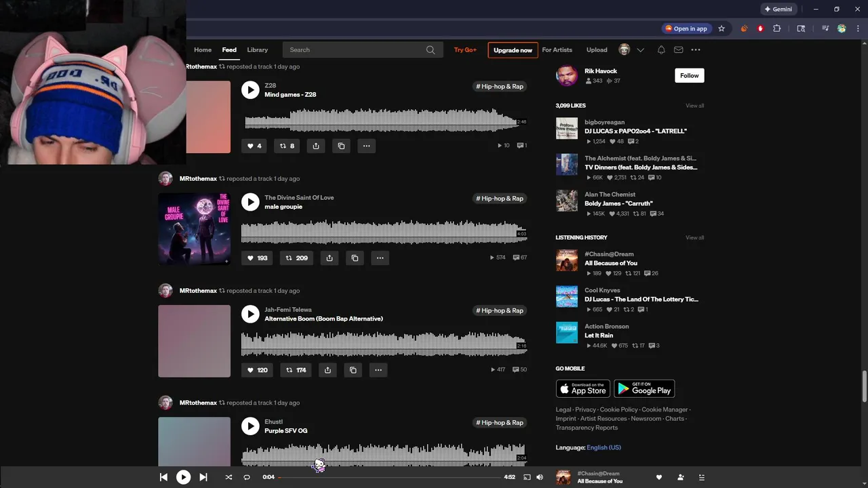Viewport: 868px width, 488px height.
Task: Open the Google Play download badge
Action: coord(644,388)
